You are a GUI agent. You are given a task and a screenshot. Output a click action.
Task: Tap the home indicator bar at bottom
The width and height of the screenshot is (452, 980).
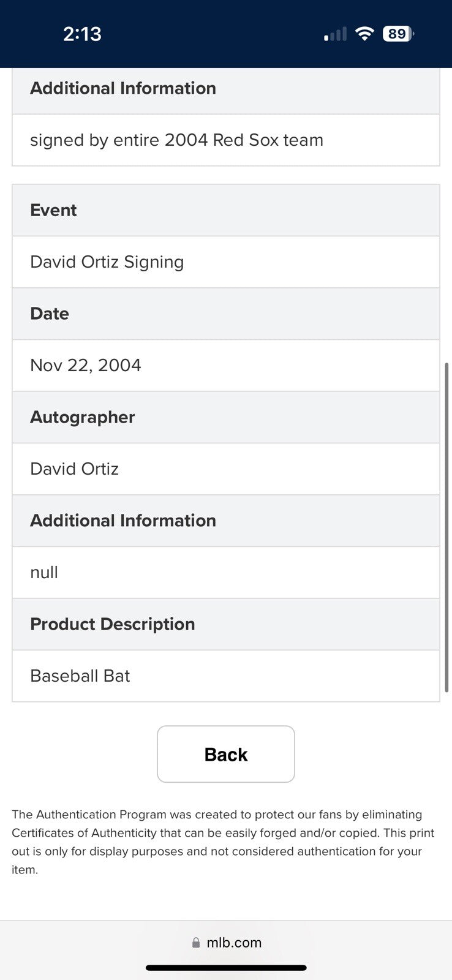click(226, 968)
